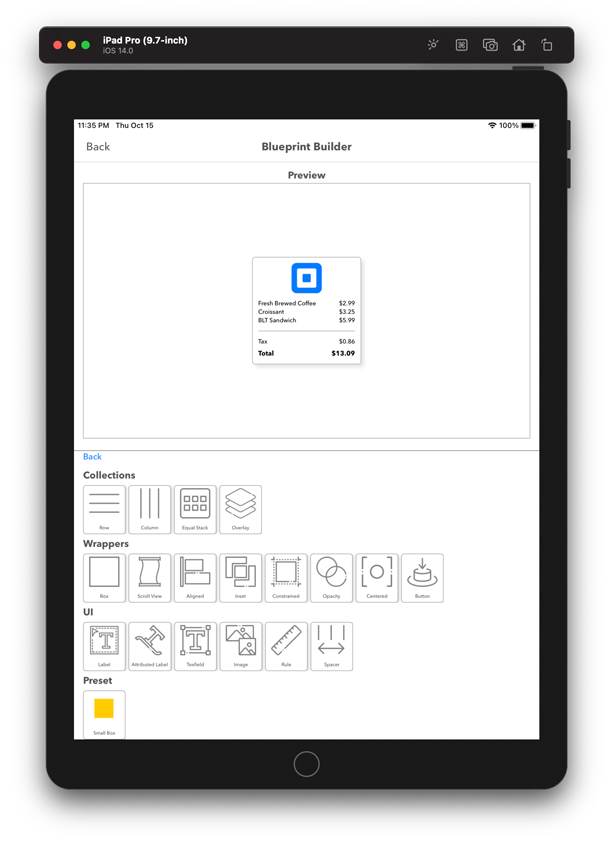
Task: Click the 'Croissant' receipt item
Action: point(271,312)
